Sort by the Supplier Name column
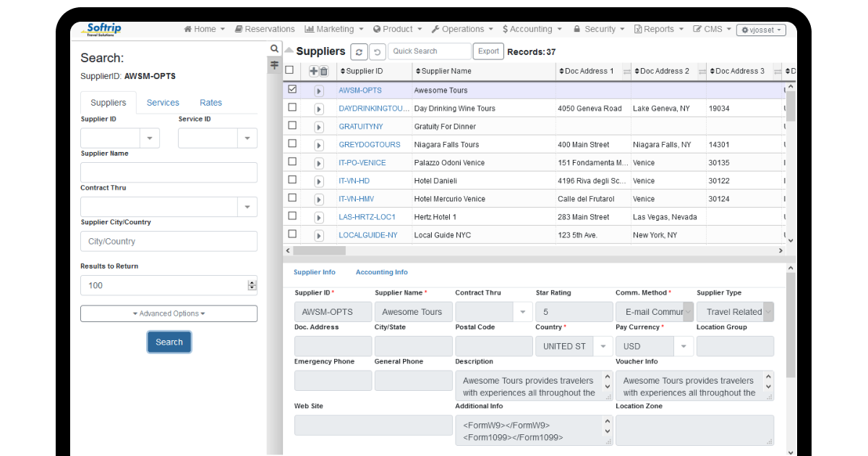Viewport: 868px width, 456px height. (443, 71)
